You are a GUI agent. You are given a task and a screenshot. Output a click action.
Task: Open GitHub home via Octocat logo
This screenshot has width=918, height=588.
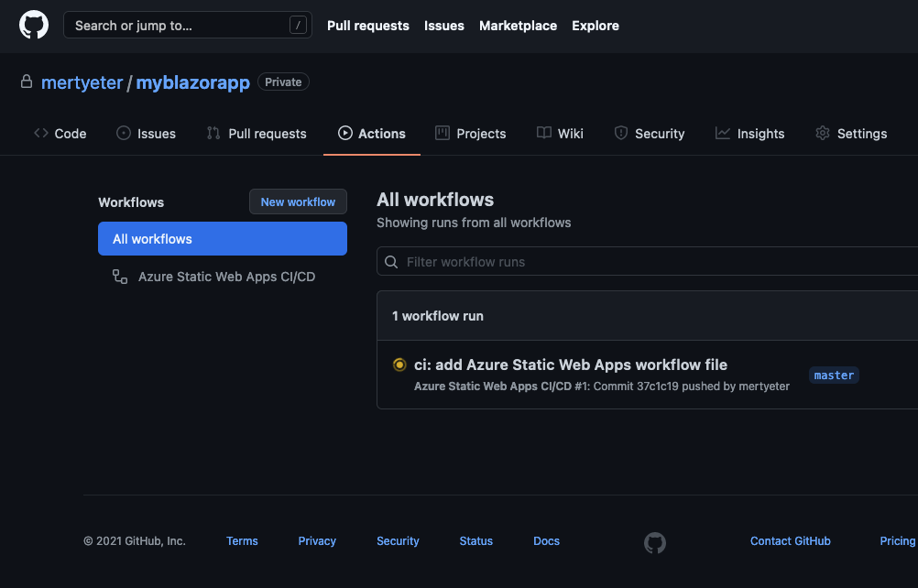click(x=34, y=25)
